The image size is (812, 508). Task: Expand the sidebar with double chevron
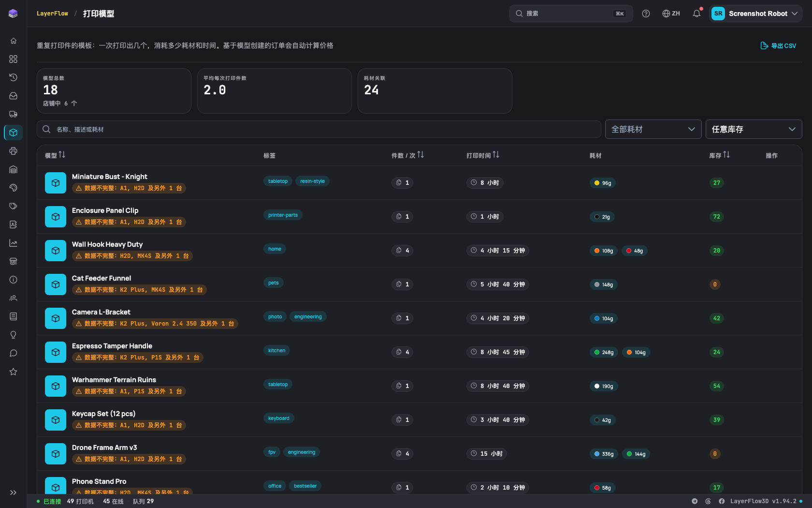click(x=13, y=493)
